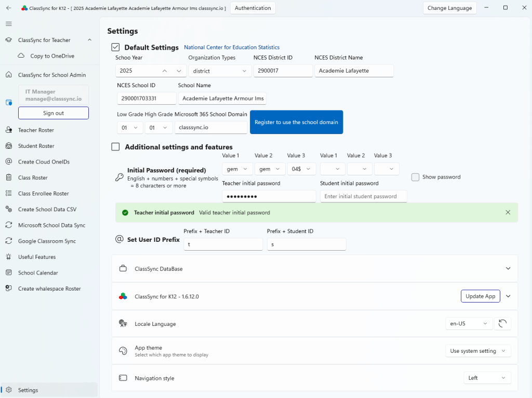The image size is (532, 398).
Task: Click the Create Cloud OneIDs at-sign icon
Action: pyautogui.click(x=9, y=162)
